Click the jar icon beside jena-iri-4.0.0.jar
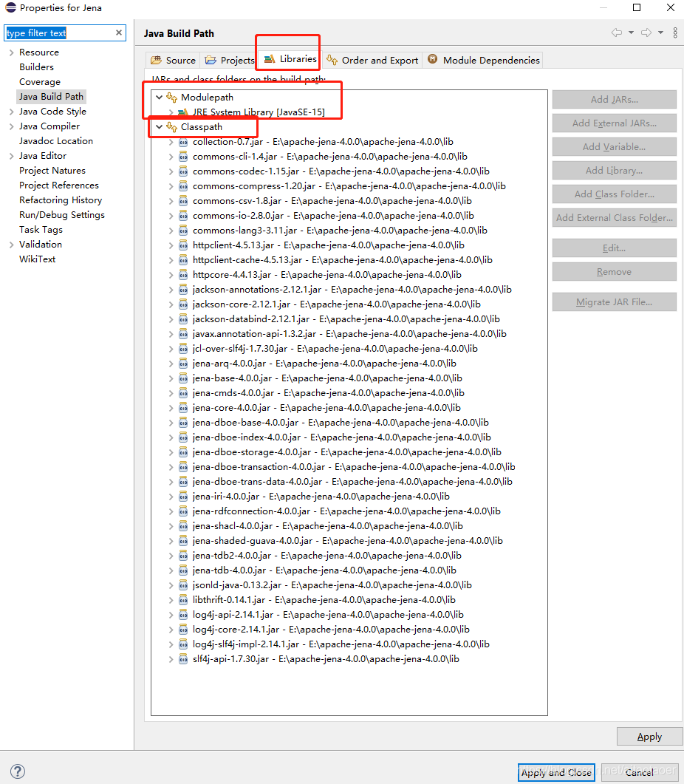The width and height of the screenshot is (684, 784). pos(183,497)
